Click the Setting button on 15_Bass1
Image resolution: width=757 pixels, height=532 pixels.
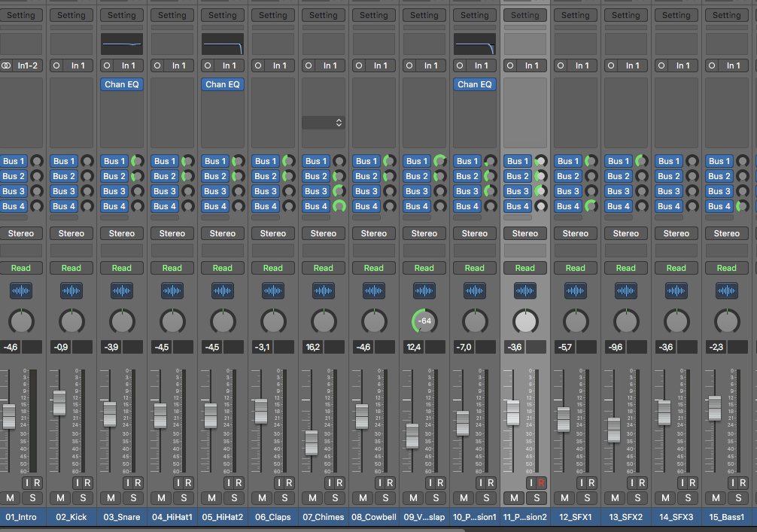click(x=727, y=15)
